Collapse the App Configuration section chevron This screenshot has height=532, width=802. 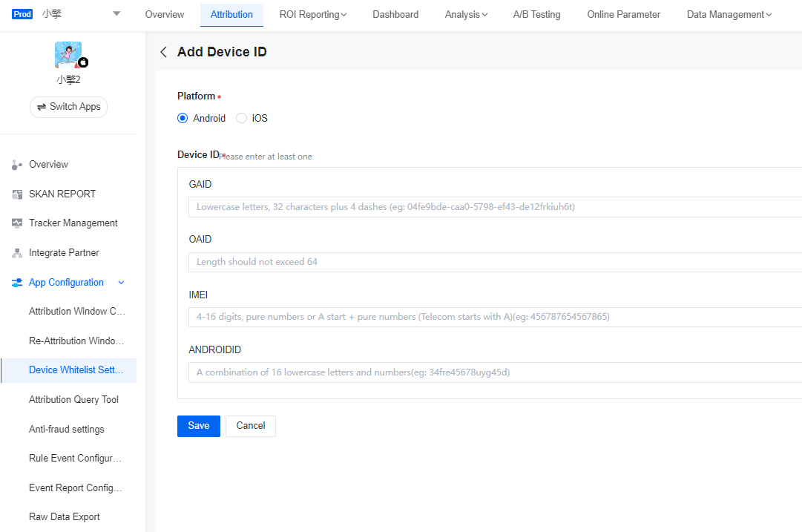click(121, 282)
